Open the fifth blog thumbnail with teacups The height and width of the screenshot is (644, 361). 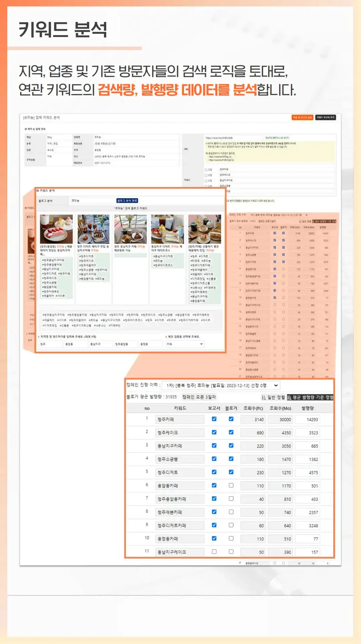(205, 229)
